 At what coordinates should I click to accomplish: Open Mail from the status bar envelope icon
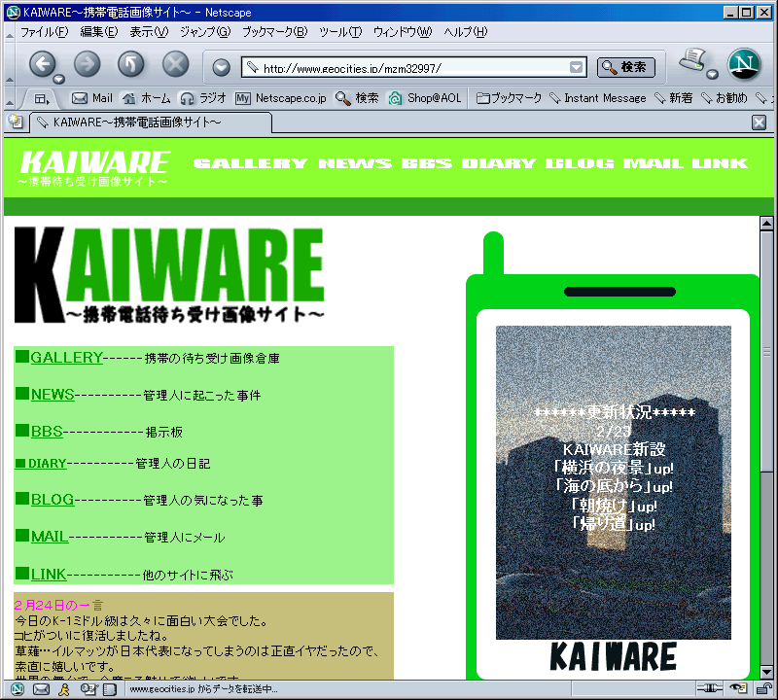41,689
